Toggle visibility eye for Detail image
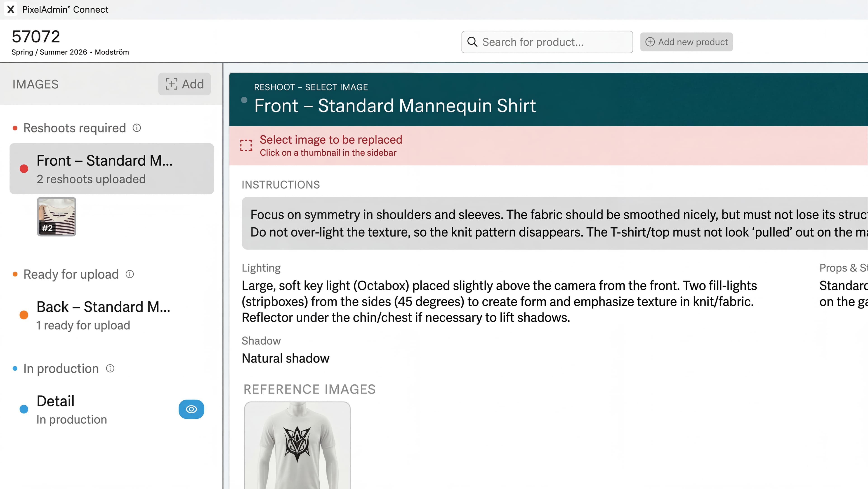The image size is (868, 489). tap(191, 409)
